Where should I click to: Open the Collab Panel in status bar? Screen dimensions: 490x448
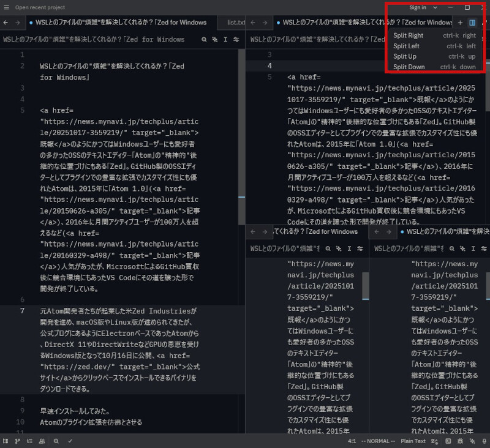[x=42, y=441]
